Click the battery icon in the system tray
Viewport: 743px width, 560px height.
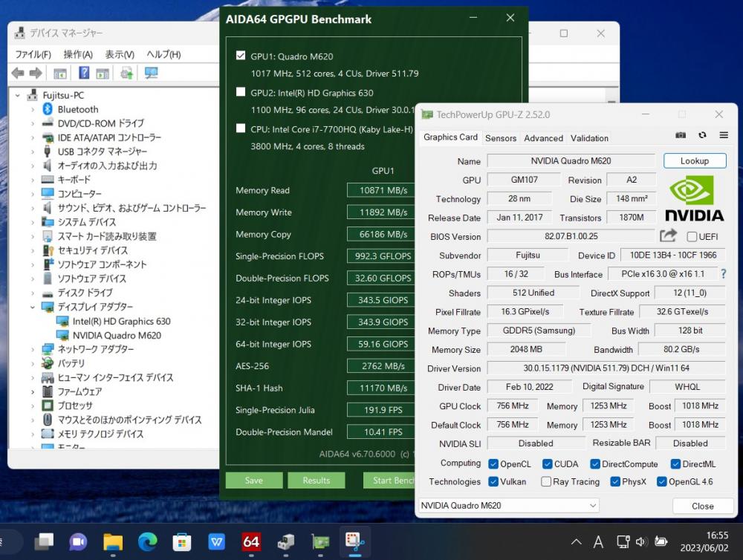pos(661,541)
